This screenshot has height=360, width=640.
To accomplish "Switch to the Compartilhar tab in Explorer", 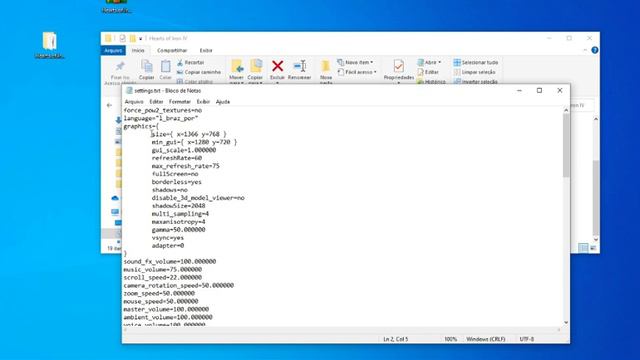I will click(172, 51).
